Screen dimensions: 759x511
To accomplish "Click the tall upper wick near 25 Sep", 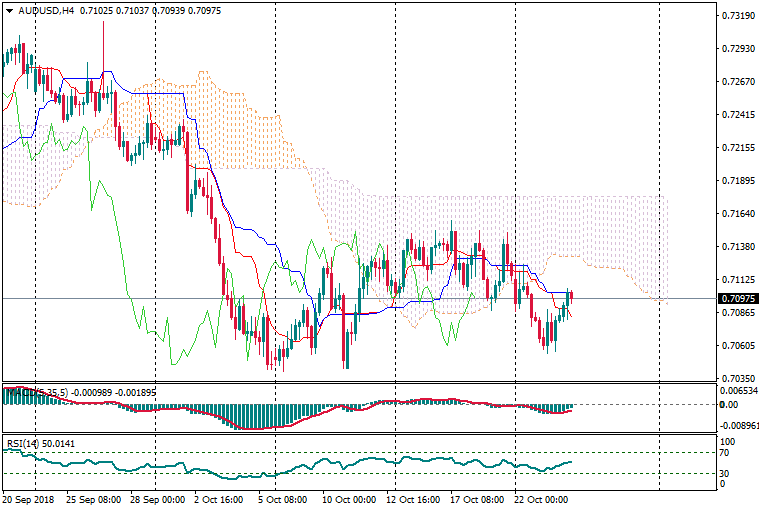I will pos(103,40).
